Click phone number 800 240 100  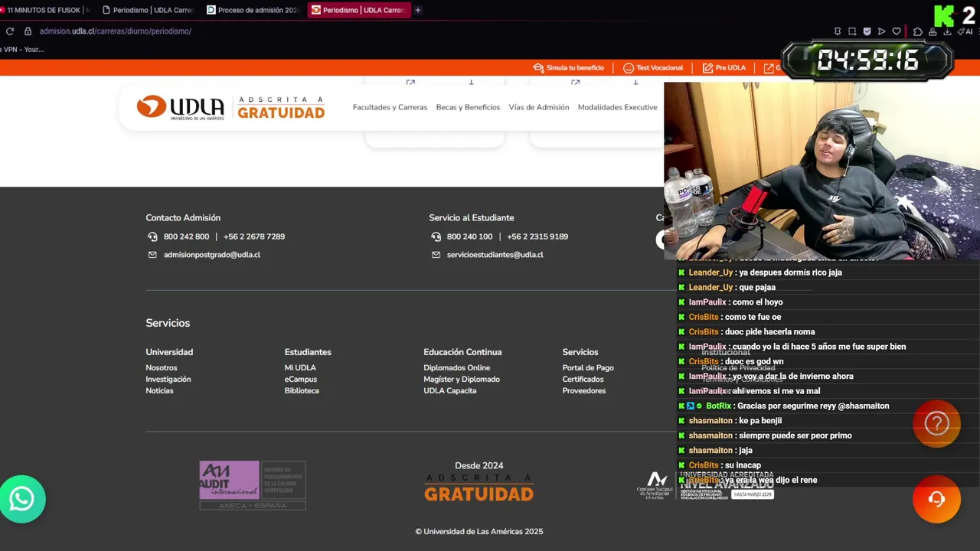(469, 236)
